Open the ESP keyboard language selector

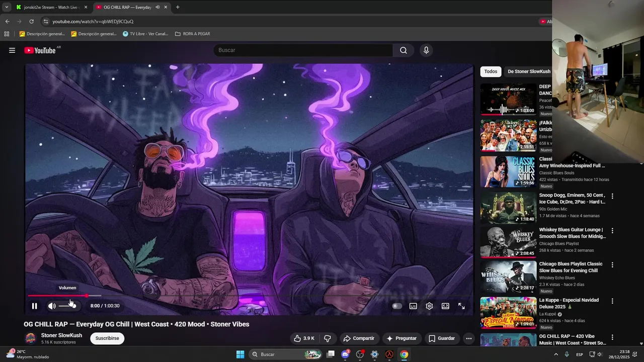tap(580, 354)
